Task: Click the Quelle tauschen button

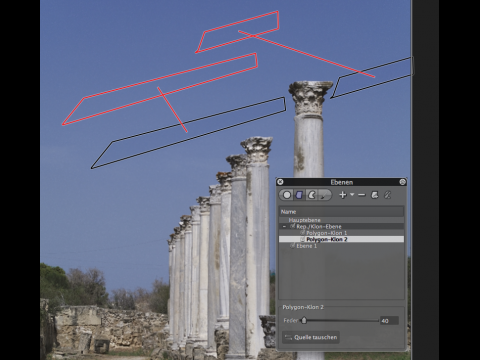Action: [311, 337]
